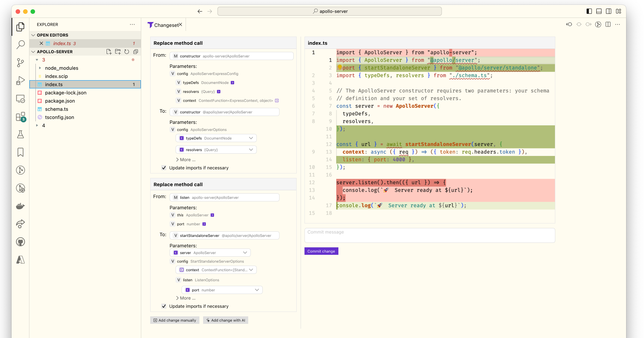
Task: Open the GitHub view in activity bar
Action: (20, 242)
